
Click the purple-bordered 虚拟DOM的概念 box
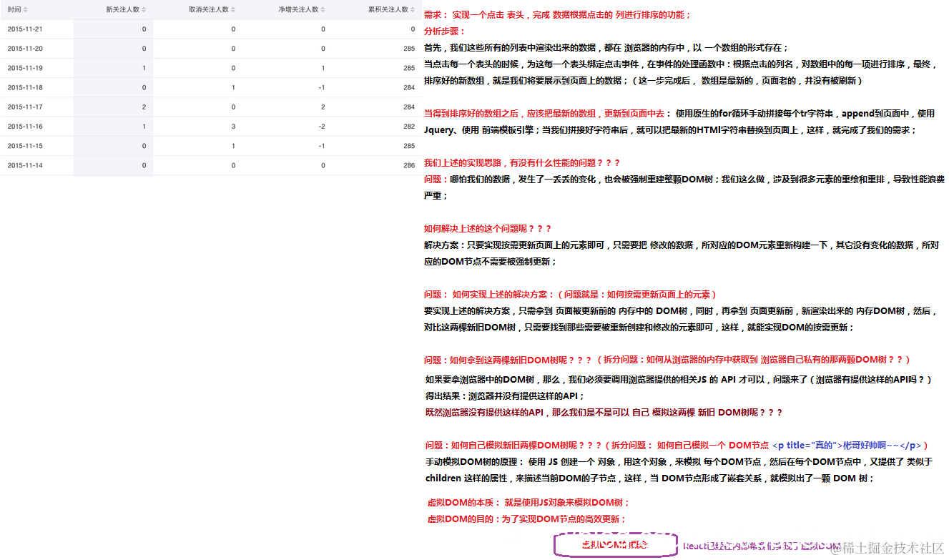(615, 546)
